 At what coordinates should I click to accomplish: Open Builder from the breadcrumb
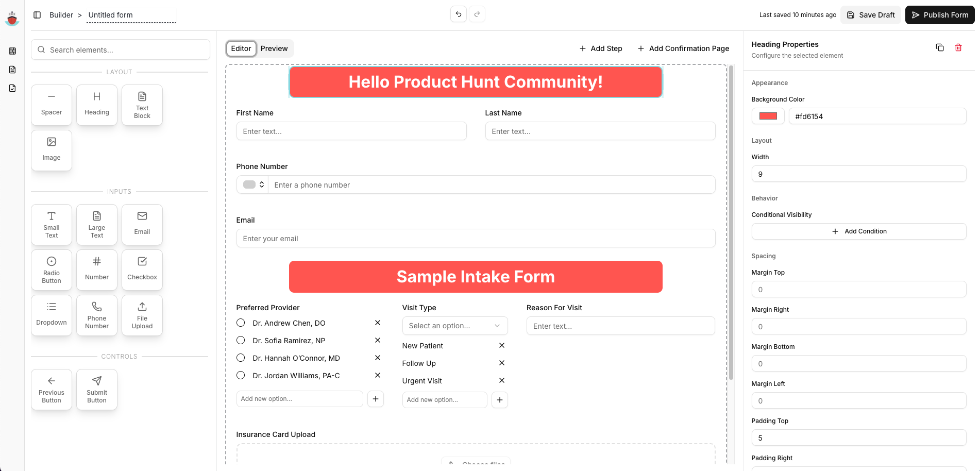click(62, 14)
